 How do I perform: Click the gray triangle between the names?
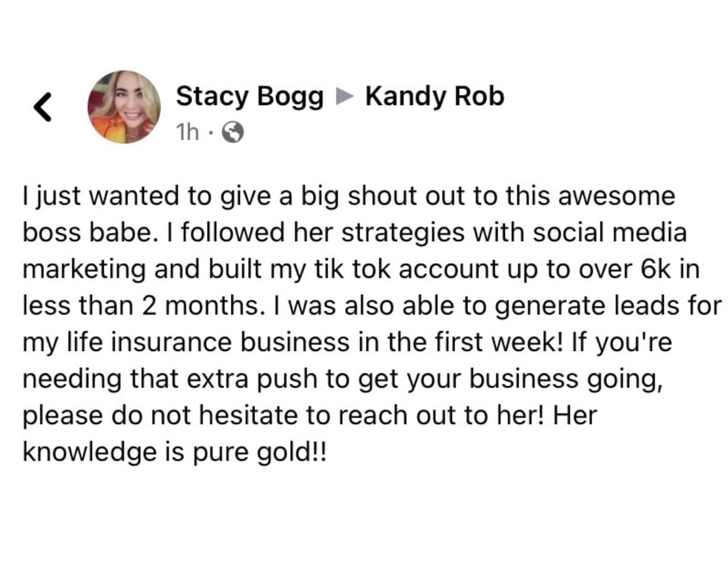[345, 97]
